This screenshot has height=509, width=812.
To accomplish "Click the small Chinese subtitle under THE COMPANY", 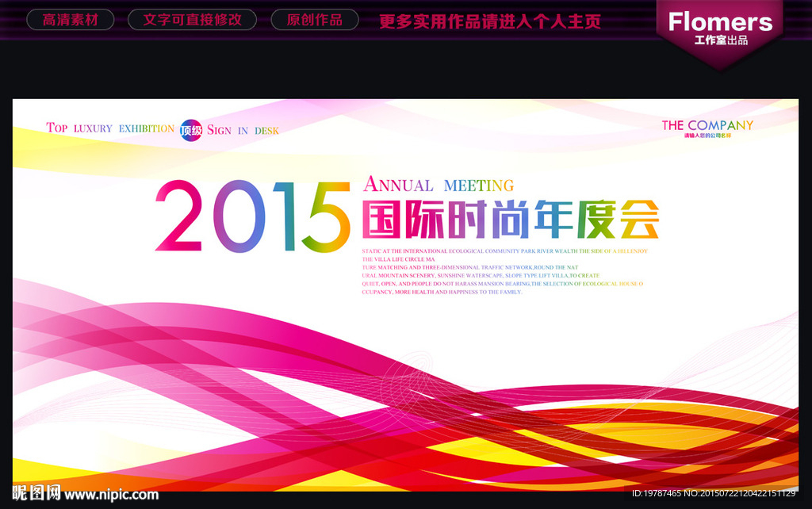I will click(708, 136).
